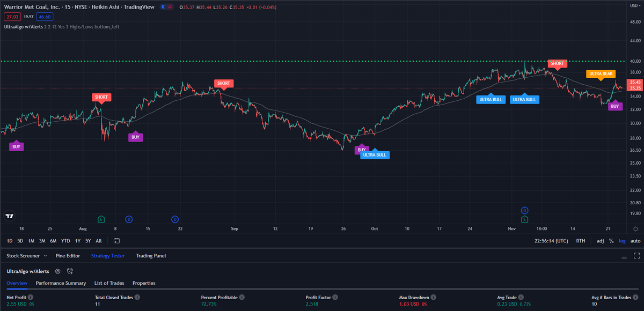
Task: Click the TradingView logo on chart
Action: click(x=9, y=216)
